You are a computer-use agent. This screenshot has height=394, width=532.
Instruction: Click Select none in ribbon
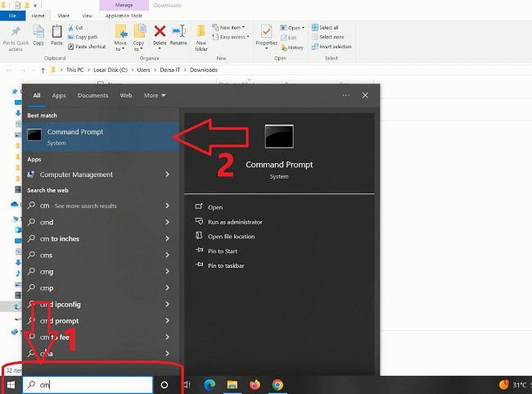coord(327,37)
